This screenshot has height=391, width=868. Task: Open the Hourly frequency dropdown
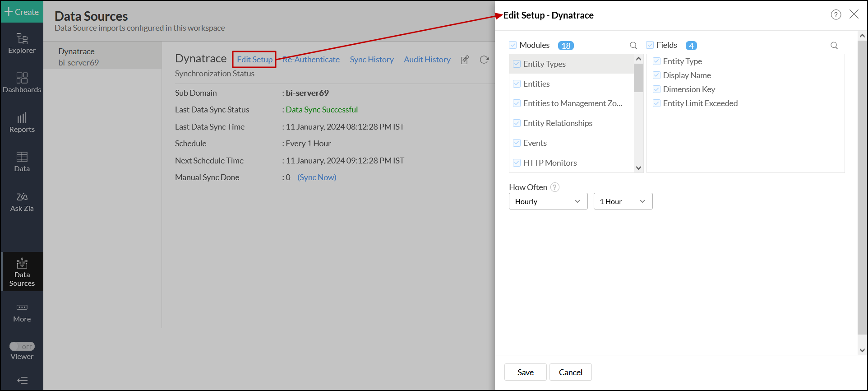pos(548,201)
